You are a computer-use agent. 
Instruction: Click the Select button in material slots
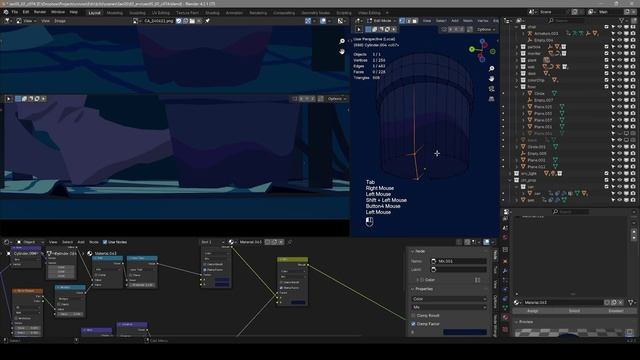[x=574, y=311]
